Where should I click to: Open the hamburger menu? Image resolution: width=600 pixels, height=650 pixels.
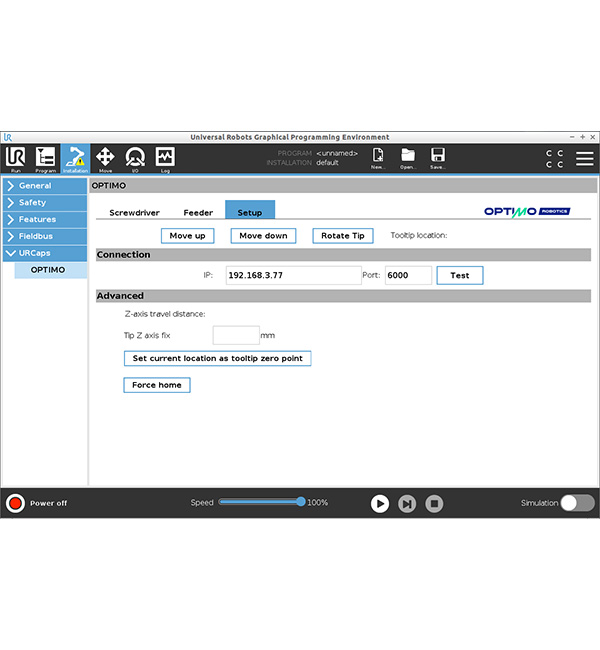tap(585, 158)
